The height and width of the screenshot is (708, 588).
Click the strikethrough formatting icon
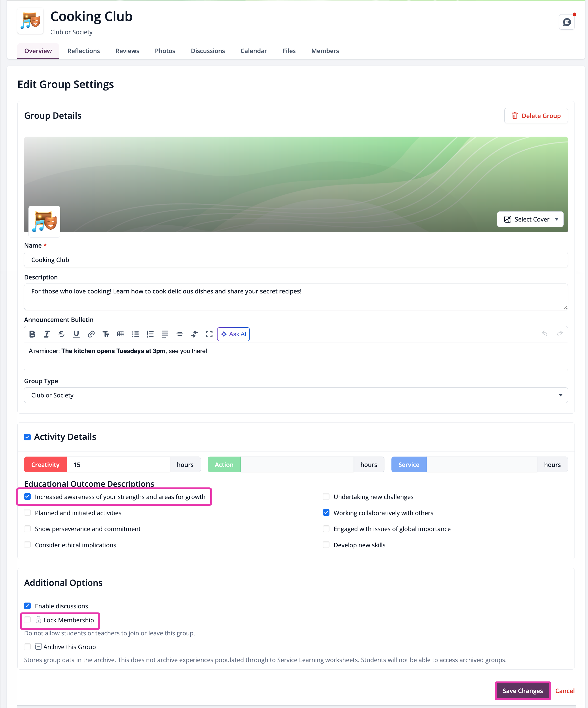point(62,334)
